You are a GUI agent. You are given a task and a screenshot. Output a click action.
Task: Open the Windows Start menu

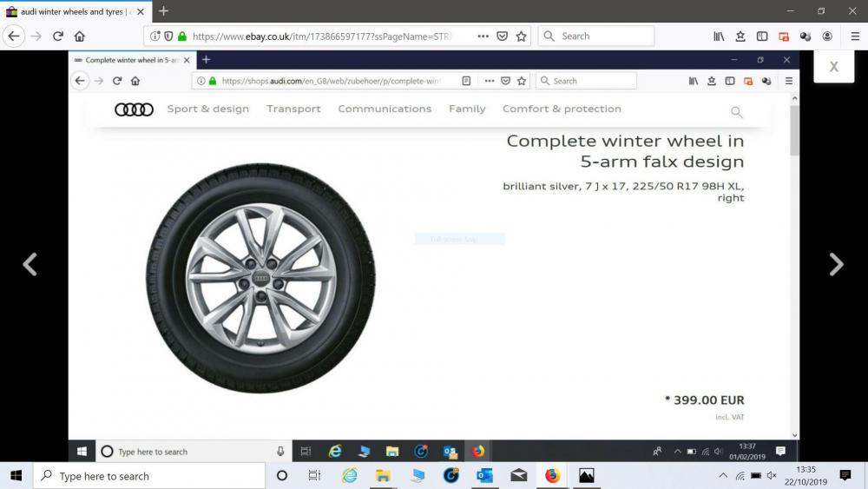pyautogui.click(x=16, y=476)
